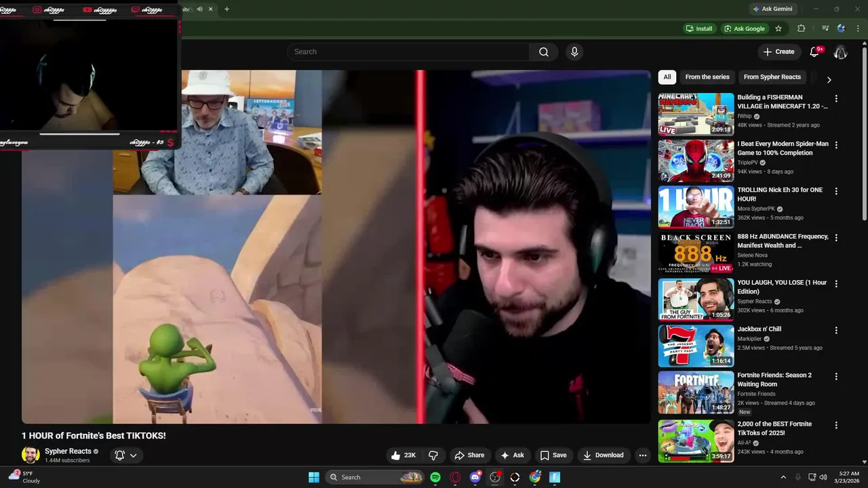The height and width of the screenshot is (488, 868).
Task: Bookmark this page with the star icon
Action: [778, 28]
